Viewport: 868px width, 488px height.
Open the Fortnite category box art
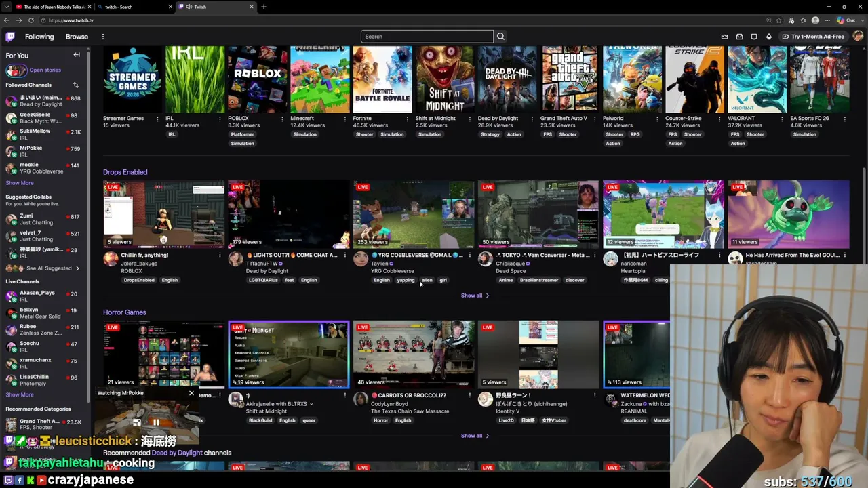(x=382, y=79)
